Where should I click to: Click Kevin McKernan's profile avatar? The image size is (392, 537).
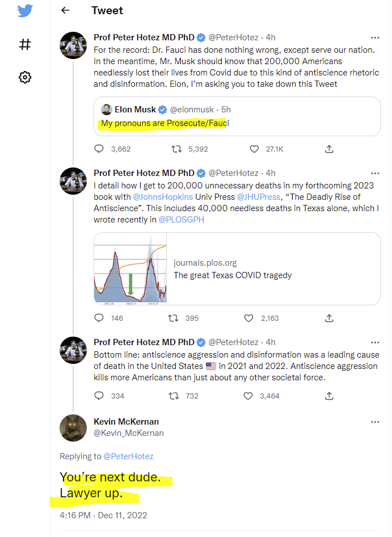tap(73, 428)
